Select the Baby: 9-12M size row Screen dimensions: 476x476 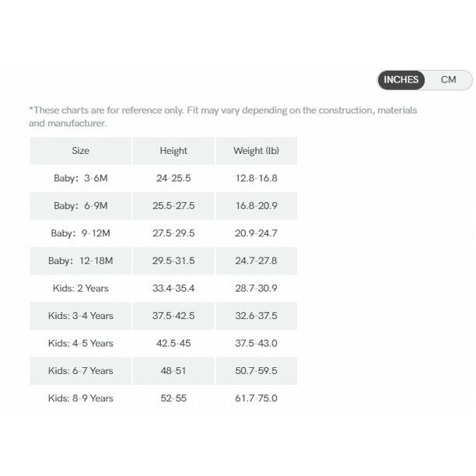[x=163, y=233]
